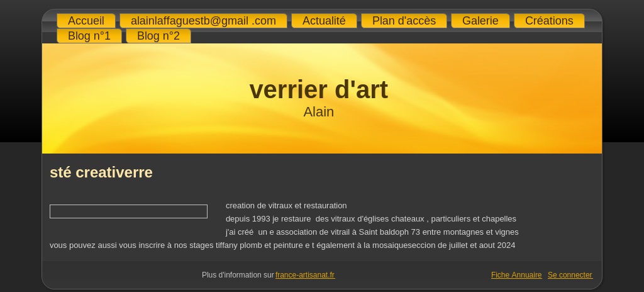The width and height of the screenshot is (644, 292).
Task: Open Blog n°1 tab
Action: pyautogui.click(x=89, y=36)
